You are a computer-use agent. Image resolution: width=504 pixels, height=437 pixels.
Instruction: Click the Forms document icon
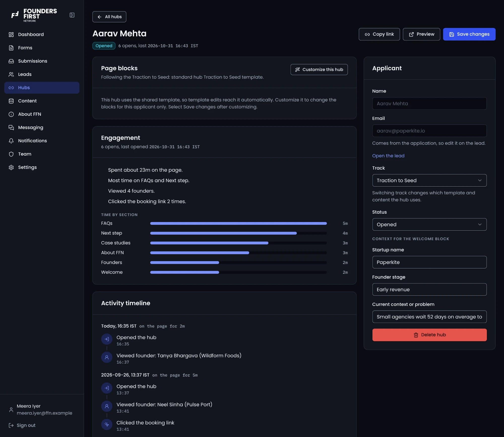[11, 48]
